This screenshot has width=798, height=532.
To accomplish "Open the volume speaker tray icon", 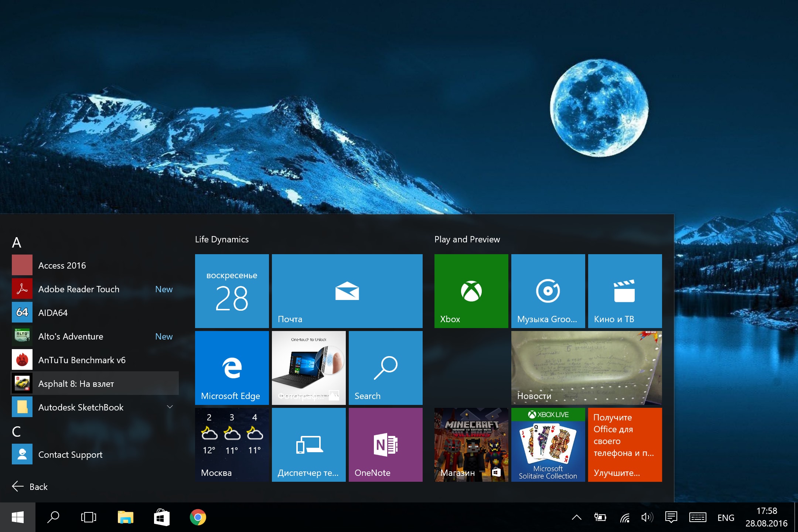I will click(647, 517).
